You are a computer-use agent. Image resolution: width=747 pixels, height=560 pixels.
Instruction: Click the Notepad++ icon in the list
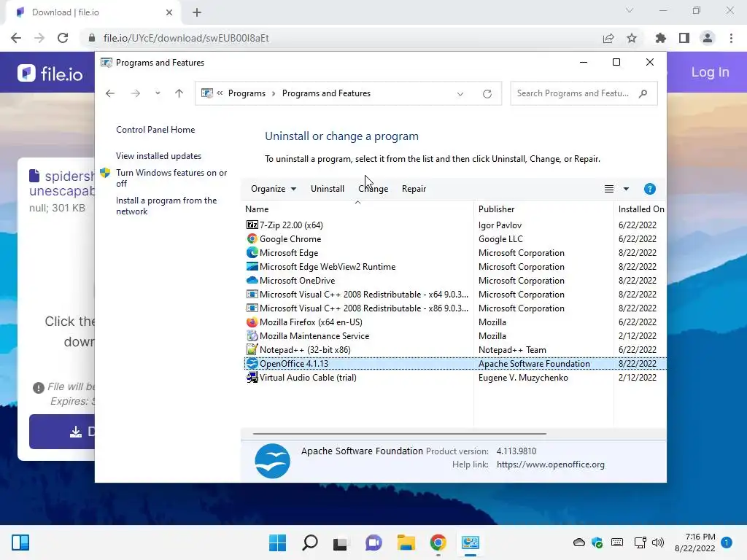(252, 349)
